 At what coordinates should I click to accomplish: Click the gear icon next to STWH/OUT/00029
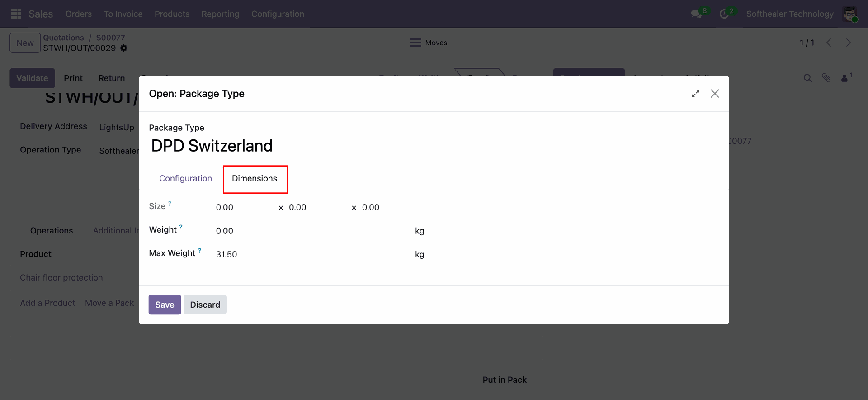tap(124, 48)
